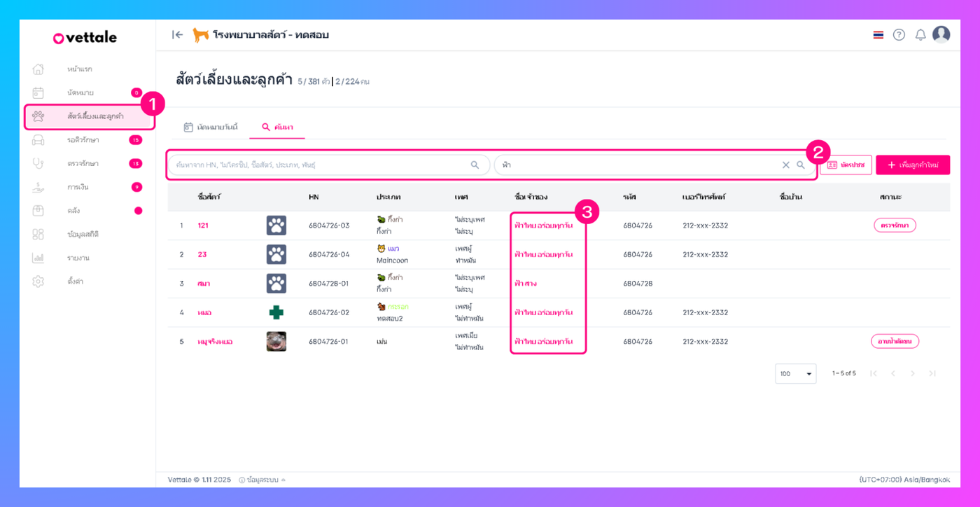Click the magnifier in the owner search box

click(x=801, y=165)
